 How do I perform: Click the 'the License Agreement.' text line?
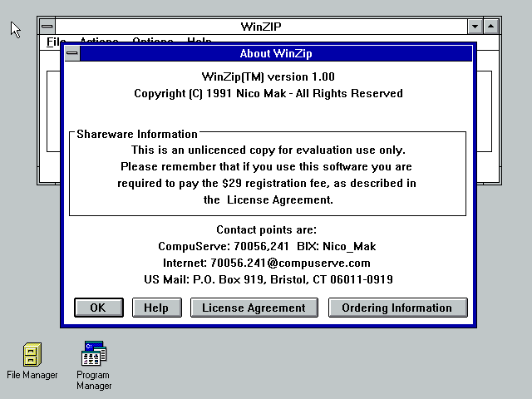pyautogui.click(x=268, y=199)
